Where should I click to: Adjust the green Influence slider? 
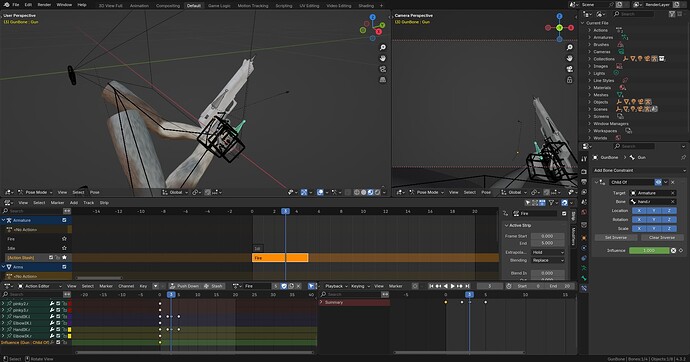[x=649, y=250]
